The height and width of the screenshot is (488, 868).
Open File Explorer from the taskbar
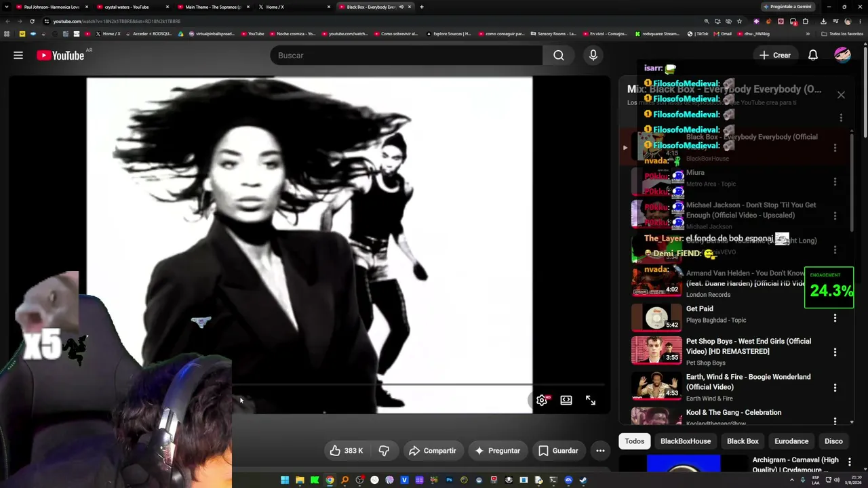(300, 481)
